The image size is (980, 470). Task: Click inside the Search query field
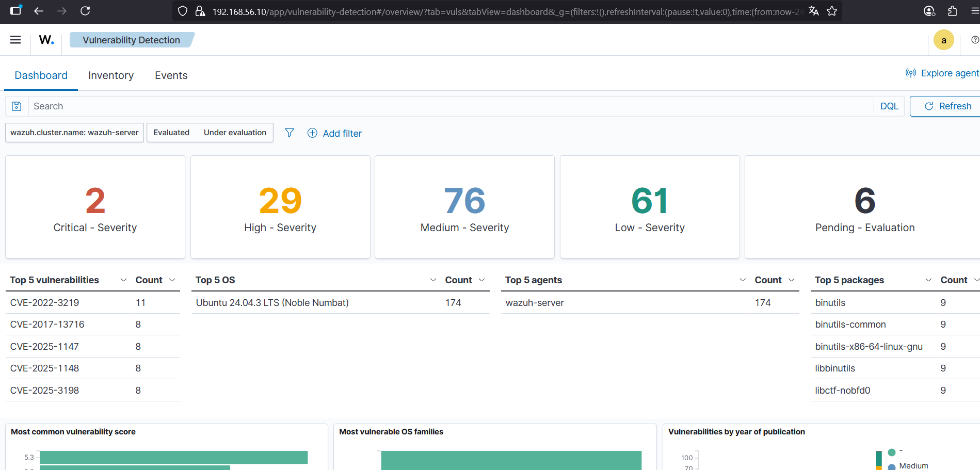451,106
